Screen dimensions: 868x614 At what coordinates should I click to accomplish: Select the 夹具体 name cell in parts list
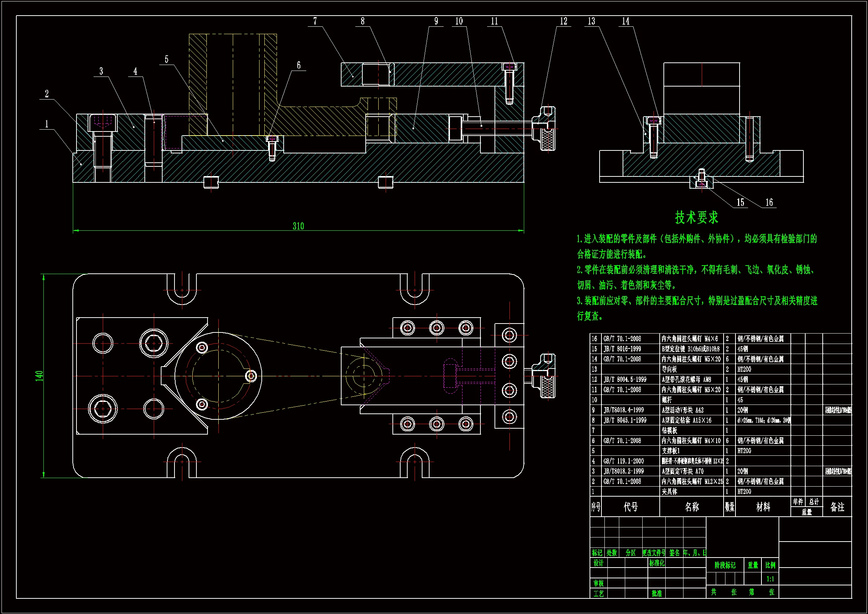click(669, 491)
